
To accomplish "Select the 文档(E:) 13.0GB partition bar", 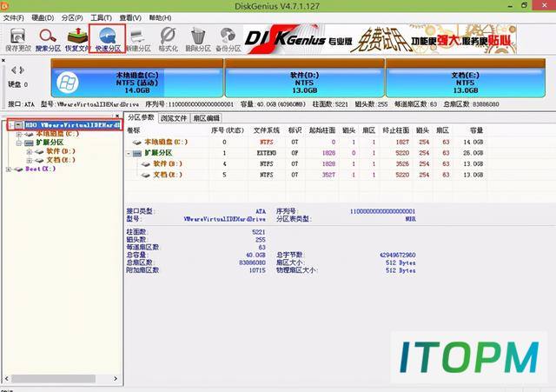I will coord(466,79).
